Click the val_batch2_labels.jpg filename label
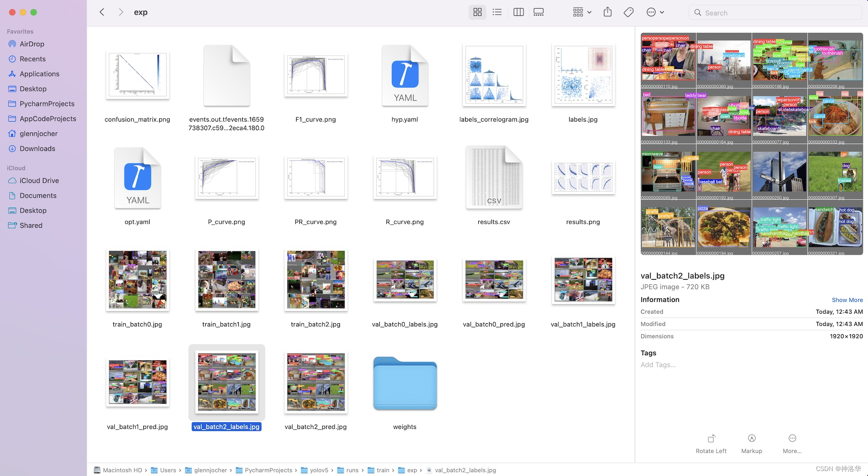Screen dimensions: 868x476 [x=226, y=427]
